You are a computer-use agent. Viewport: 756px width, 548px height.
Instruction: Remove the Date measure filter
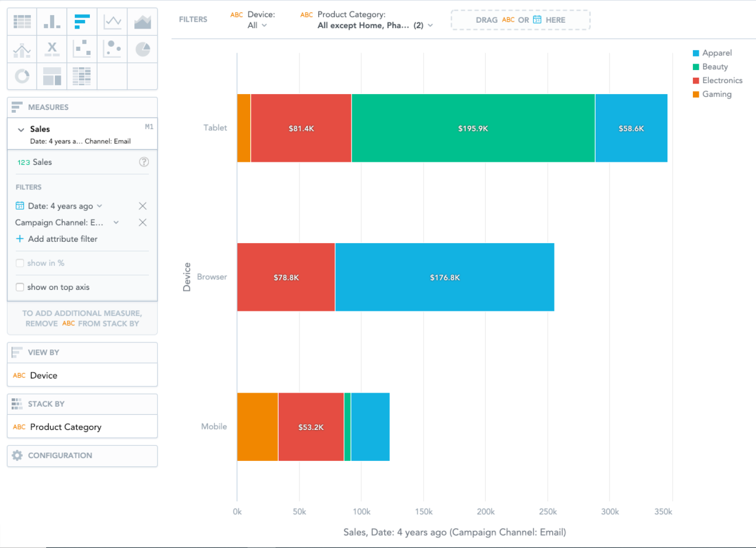point(142,206)
